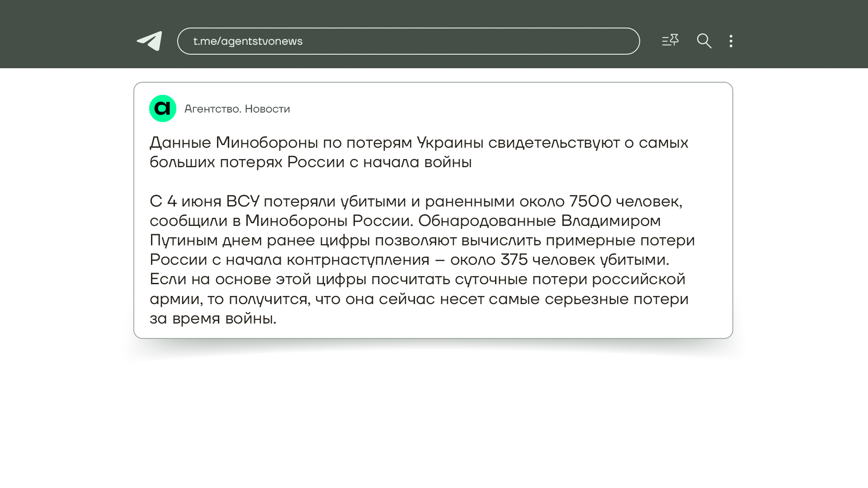The height and width of the screenshot is (488, 868).
Task: Open the three-dot more options menu
Action: coord(731,41)
